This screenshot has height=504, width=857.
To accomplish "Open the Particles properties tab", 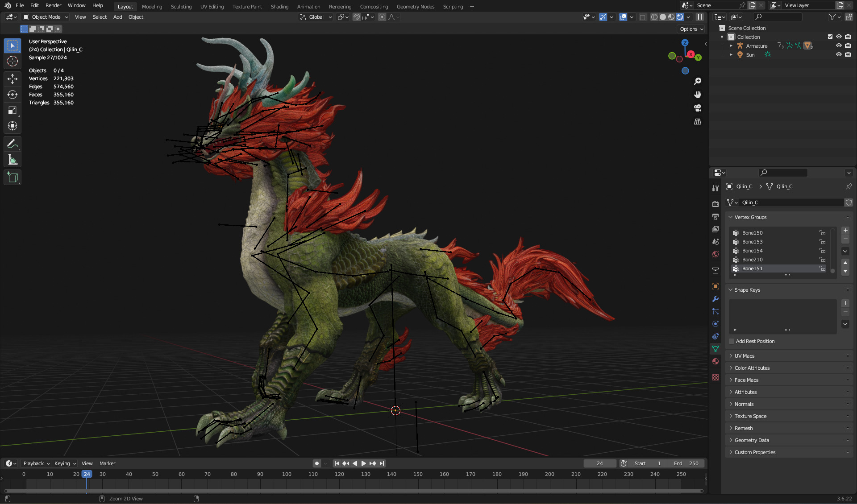I will 716,311.
